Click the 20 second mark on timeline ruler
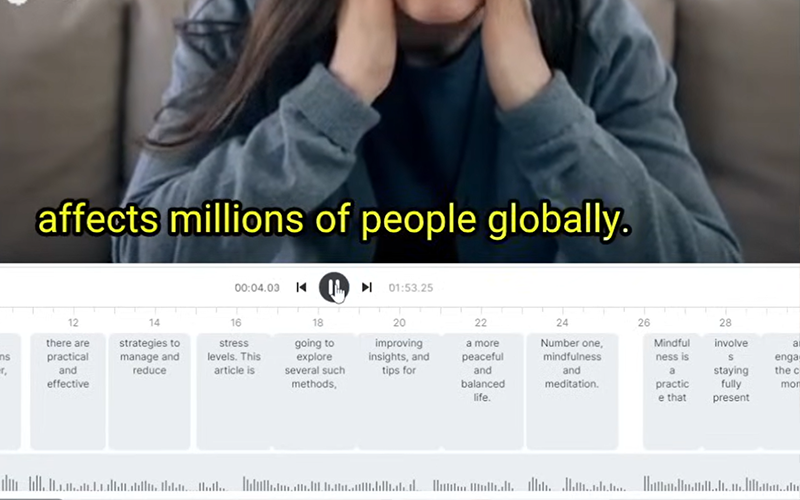Screen dimensions: 800x500 coord(399,322)
